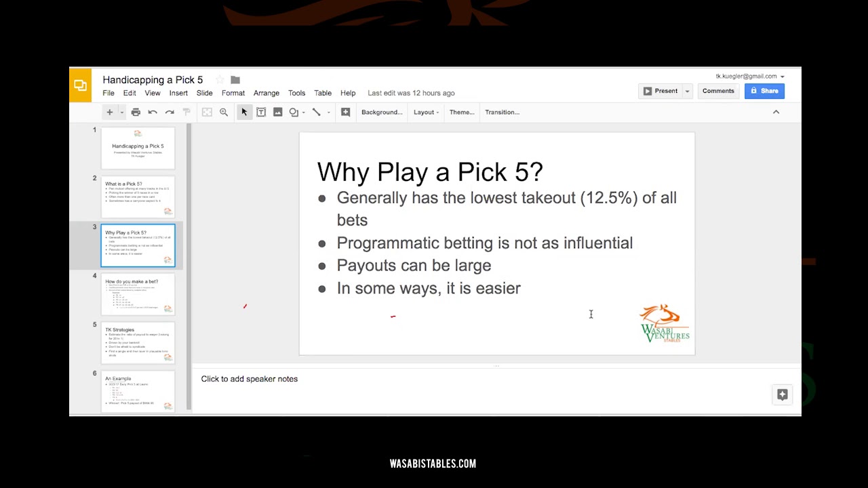The height and width of the screenshot is (488, 868).
Task: Click the blue Share button
Action: [x=764, y=91]
